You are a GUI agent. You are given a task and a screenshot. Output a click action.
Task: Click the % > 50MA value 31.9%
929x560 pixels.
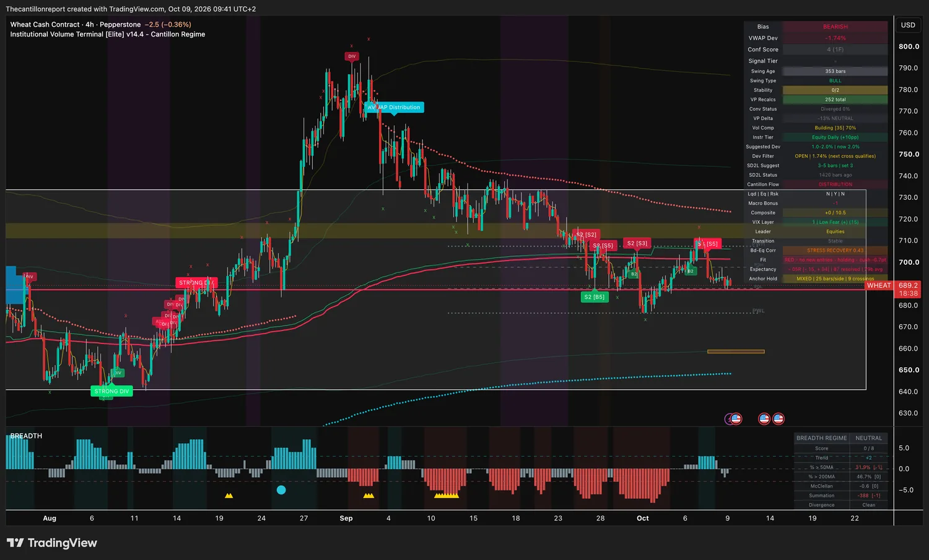869,467
